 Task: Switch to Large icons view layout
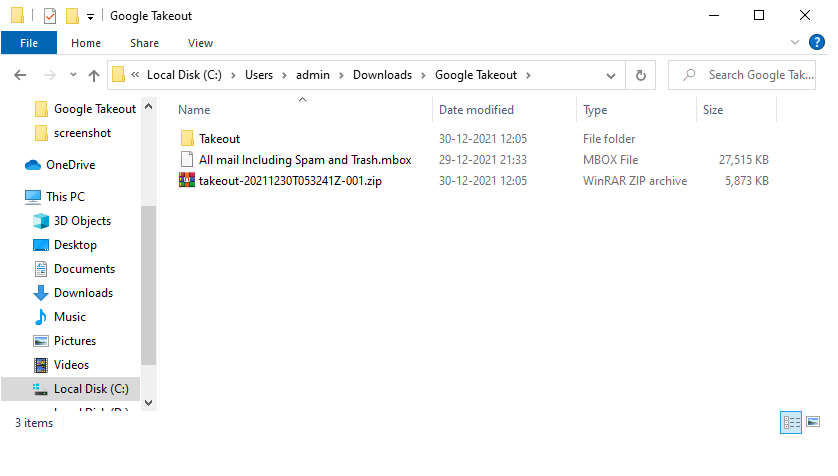click(813, 422)
